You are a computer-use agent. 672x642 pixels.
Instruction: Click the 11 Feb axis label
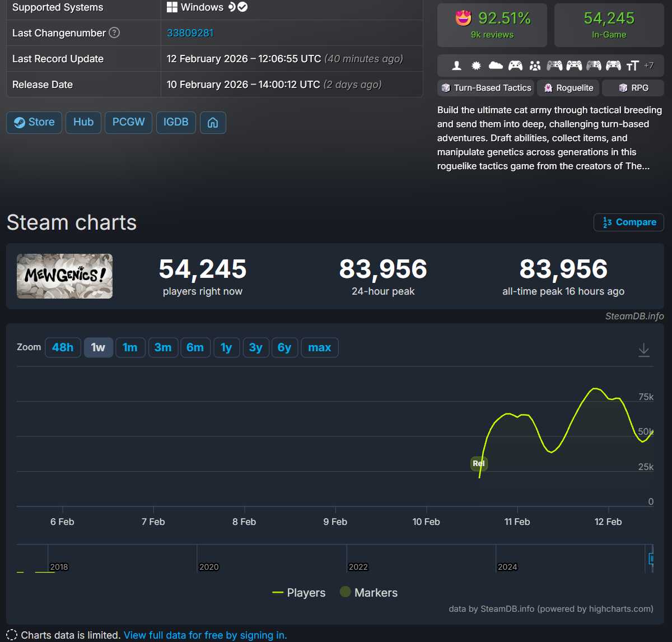(x=517, y=522)
